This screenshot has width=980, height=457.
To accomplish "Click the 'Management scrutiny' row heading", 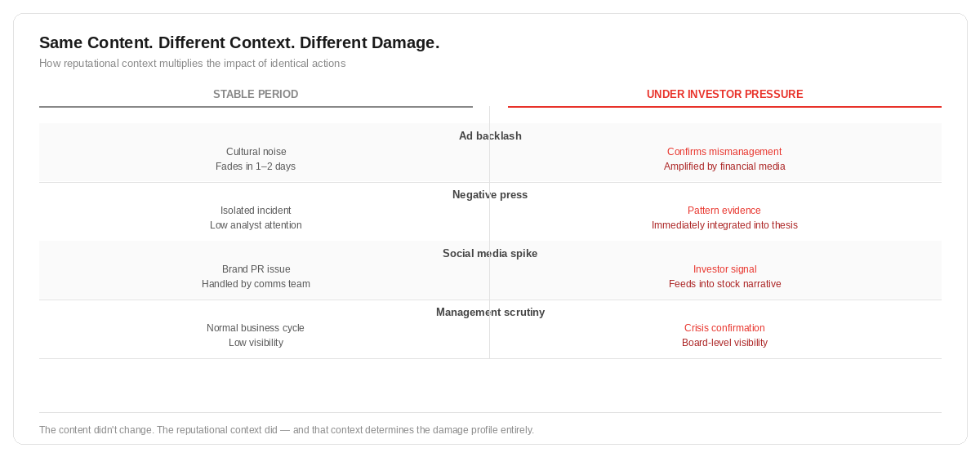I will tap(490, 313).
